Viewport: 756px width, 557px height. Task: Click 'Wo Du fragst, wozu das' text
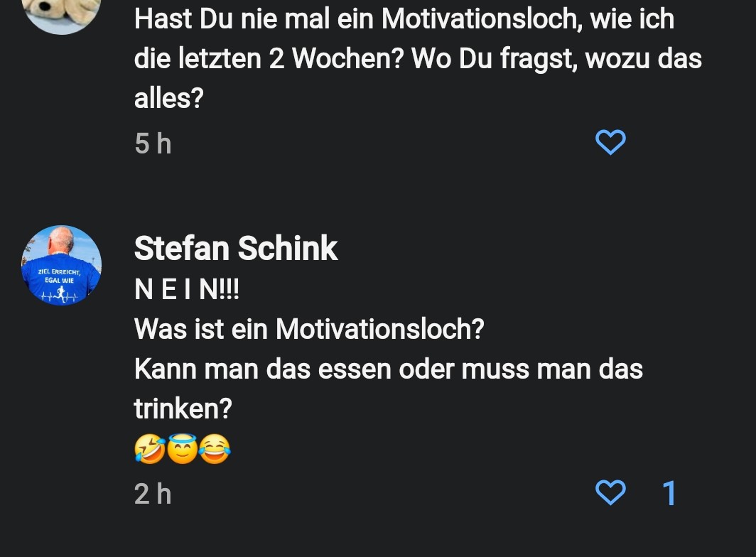(557, 58)
